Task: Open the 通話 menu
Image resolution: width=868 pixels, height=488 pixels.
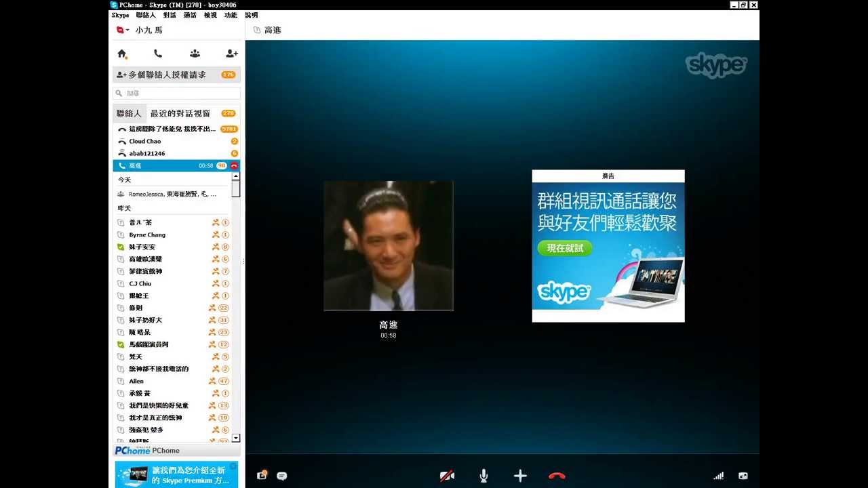Action: pos(190,15)
